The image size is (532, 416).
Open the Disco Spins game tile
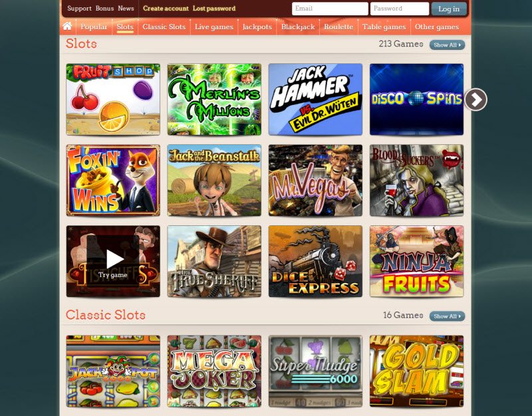coord(416,99)
